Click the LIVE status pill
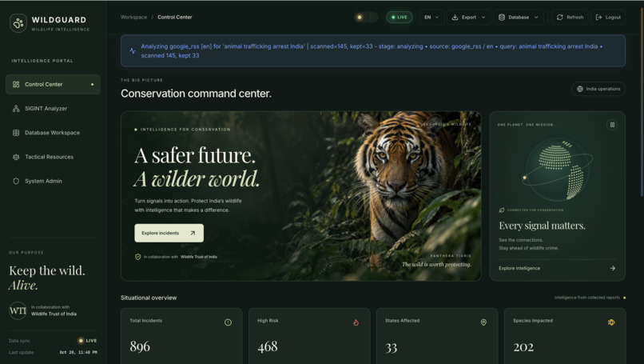The height and width of the screenshot is (364, 644). tap(400, 18)
